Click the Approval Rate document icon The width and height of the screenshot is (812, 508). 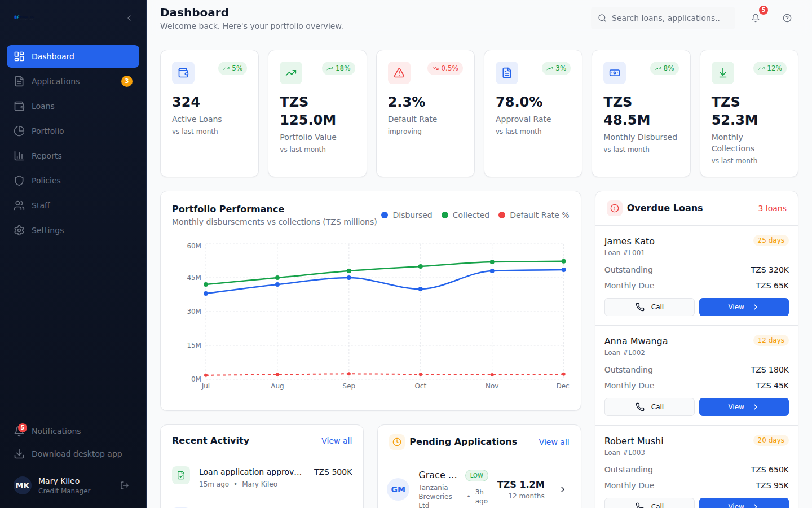(507, 73)
